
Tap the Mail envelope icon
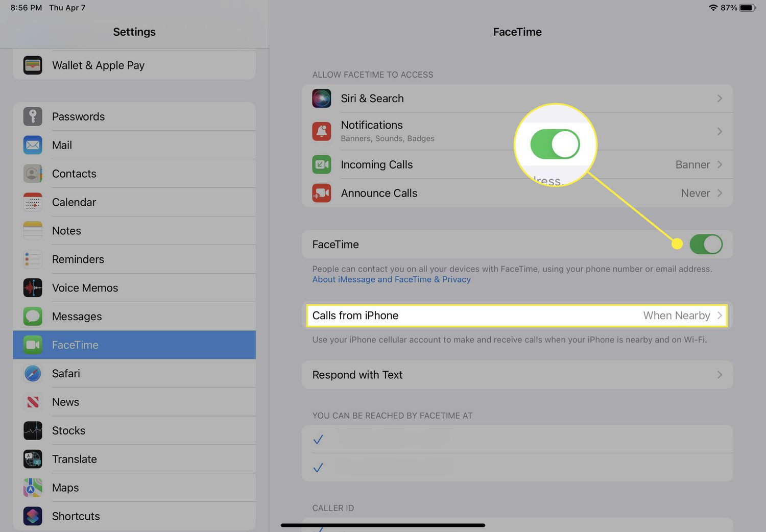[33, 145]
